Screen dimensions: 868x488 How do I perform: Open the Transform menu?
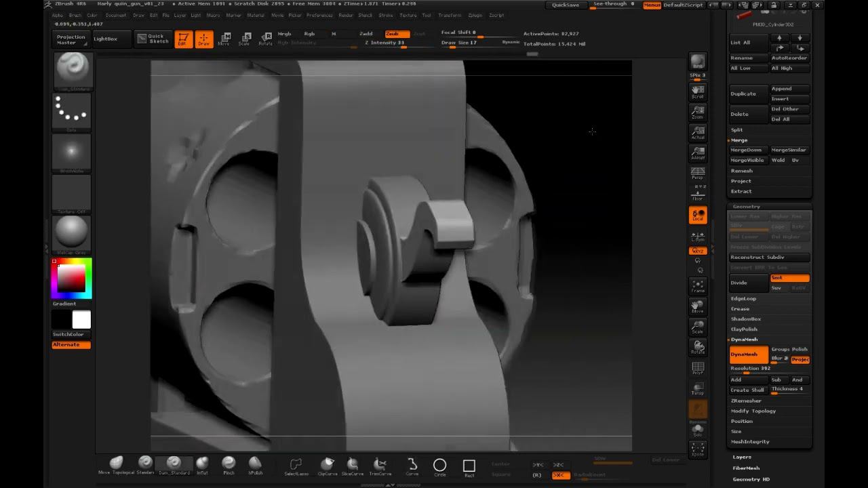point(450,15)
